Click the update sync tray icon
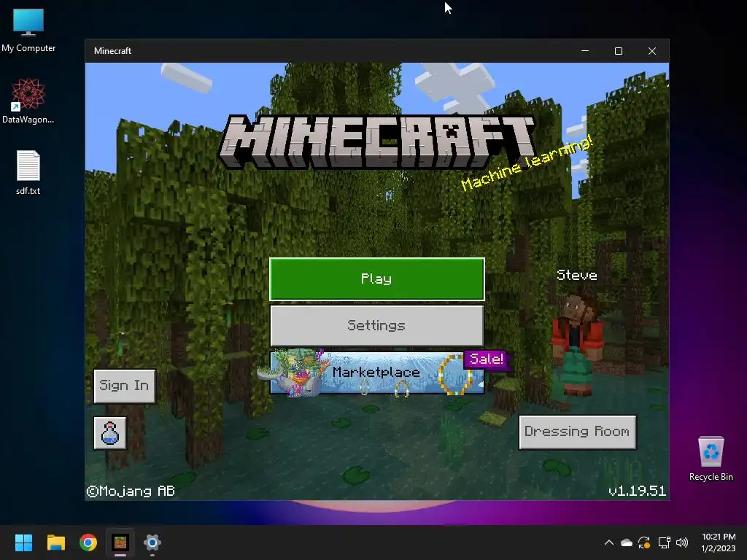 pos(645,542)
